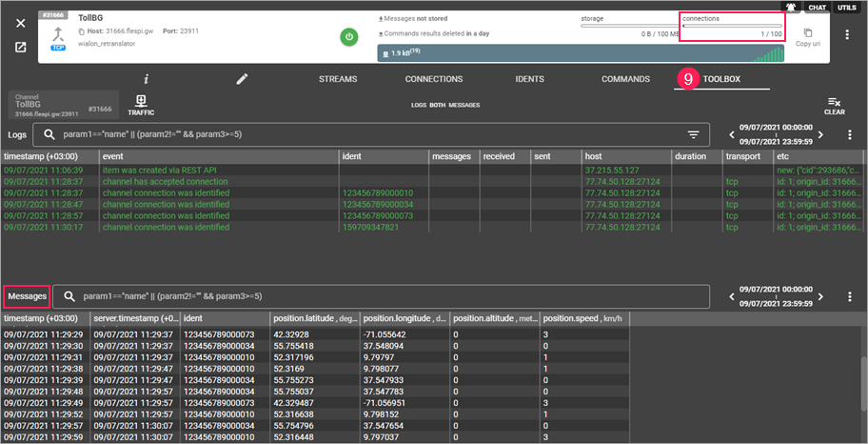868x444 pixels.
Task: Open the COMMANDS tab
Action: 625,79
